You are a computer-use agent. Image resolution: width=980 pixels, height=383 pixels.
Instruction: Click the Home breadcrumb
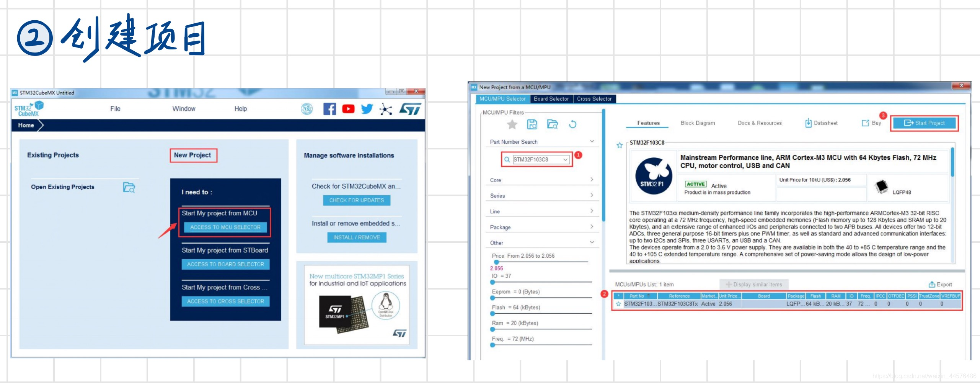point(26,125)
